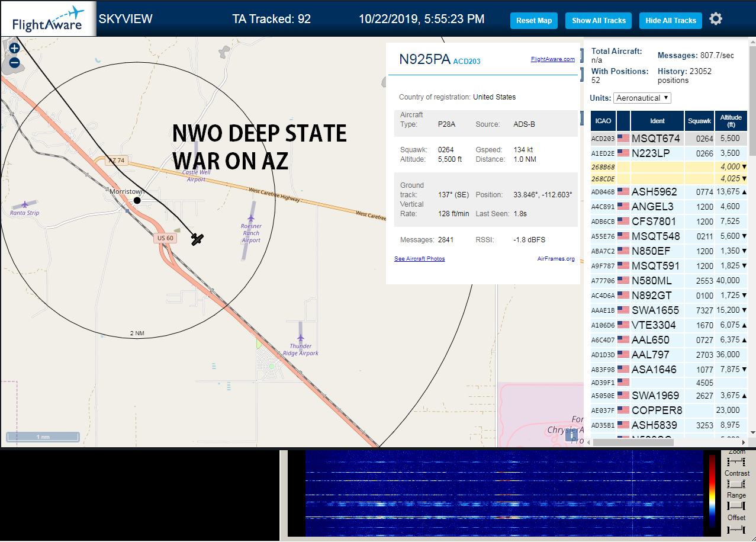Open the settings gear in the header

[x=716, y=19]
